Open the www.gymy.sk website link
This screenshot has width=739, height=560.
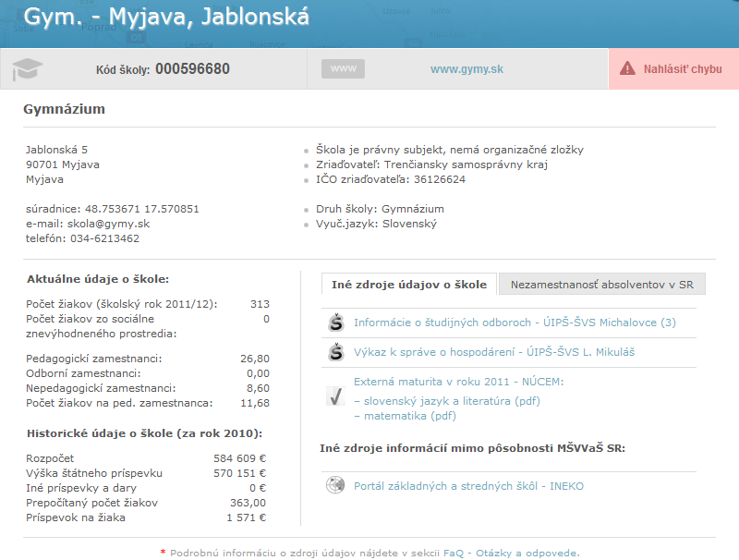466,69
